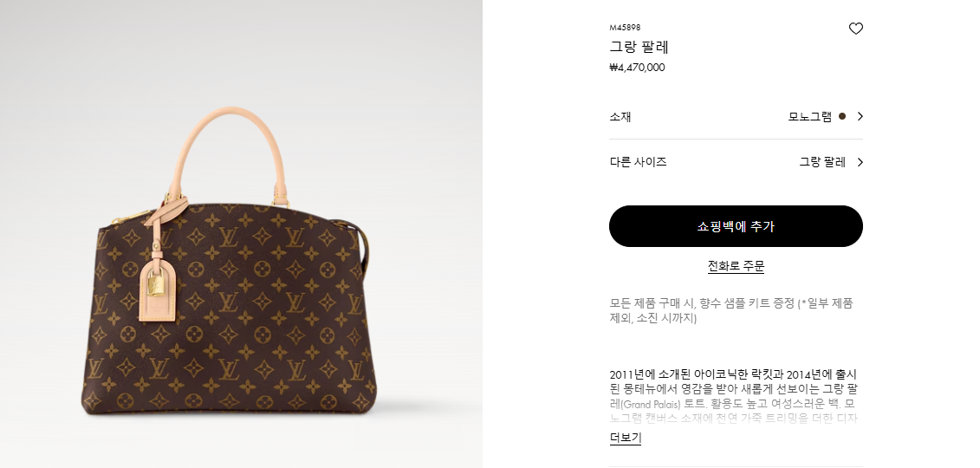Select the brown monogram color dot

842,116
